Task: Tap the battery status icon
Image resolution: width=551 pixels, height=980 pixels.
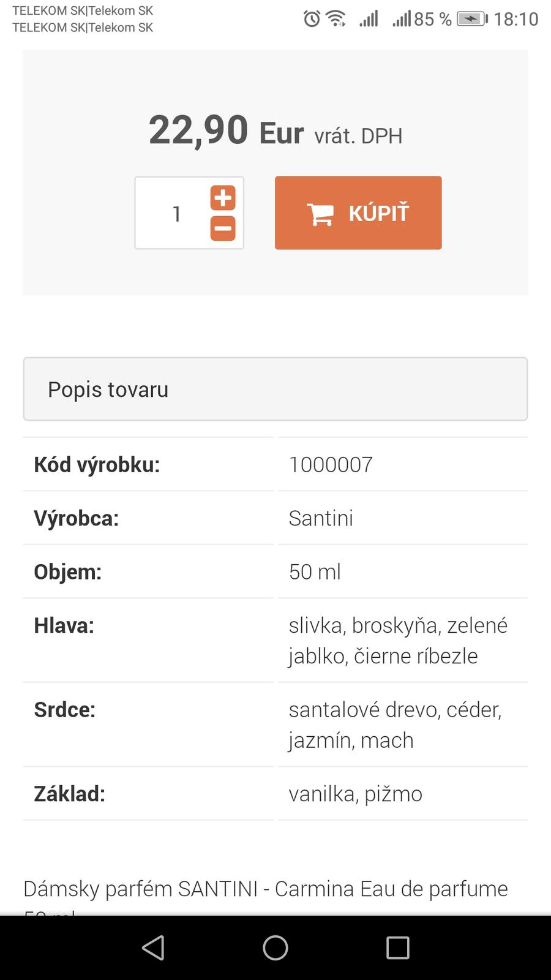Action: [473, 19]
